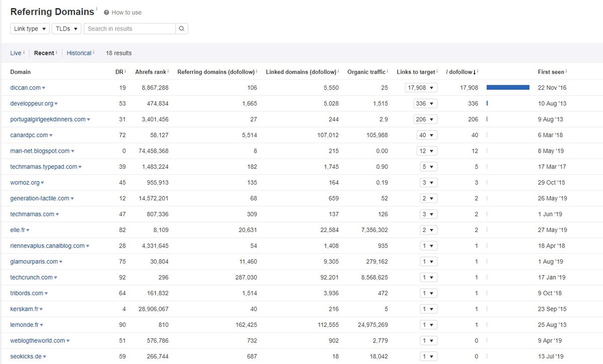
Task: Expand the 336 links dropdown for developpeur.org
Action: [426, 103]
